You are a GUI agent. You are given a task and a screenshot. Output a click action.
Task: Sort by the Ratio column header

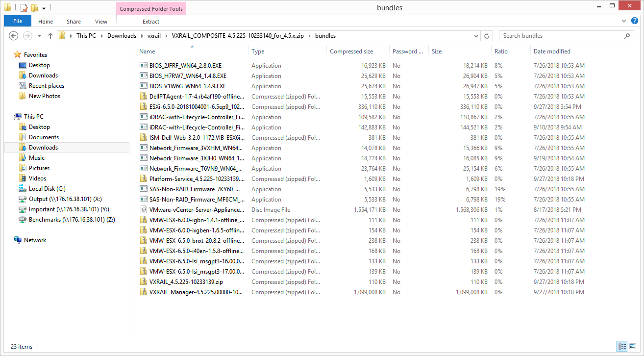[501, 51]
